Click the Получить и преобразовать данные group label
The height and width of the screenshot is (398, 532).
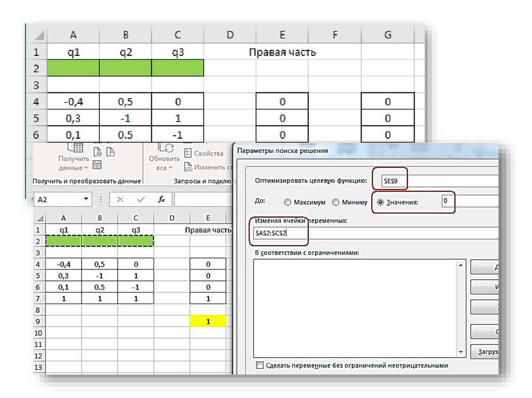(87, 181)
